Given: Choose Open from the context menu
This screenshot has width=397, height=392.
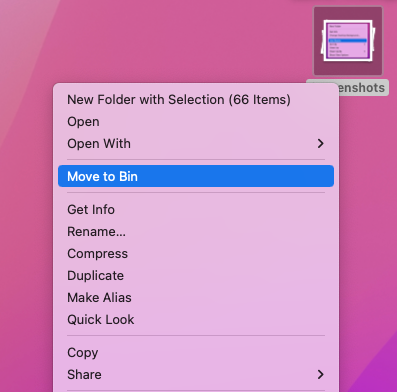Looking at the screenshot, I should click(x=196, y=122).
